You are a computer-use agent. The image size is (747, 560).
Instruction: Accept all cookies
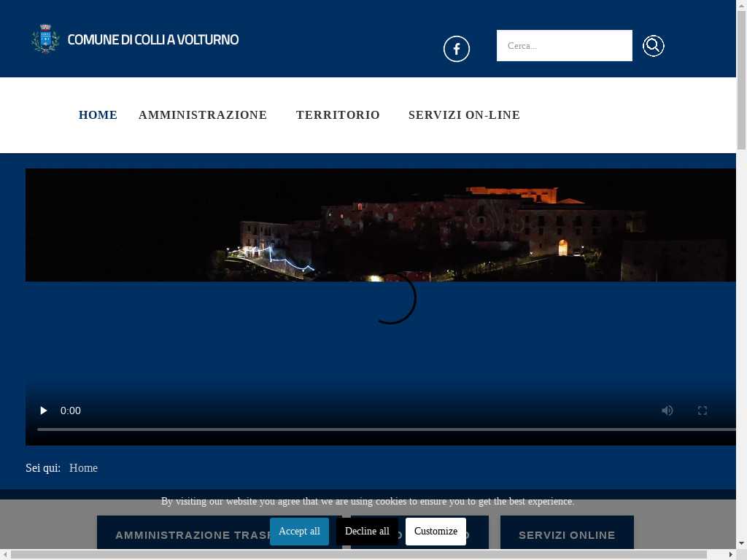click(x=299, y=532)
